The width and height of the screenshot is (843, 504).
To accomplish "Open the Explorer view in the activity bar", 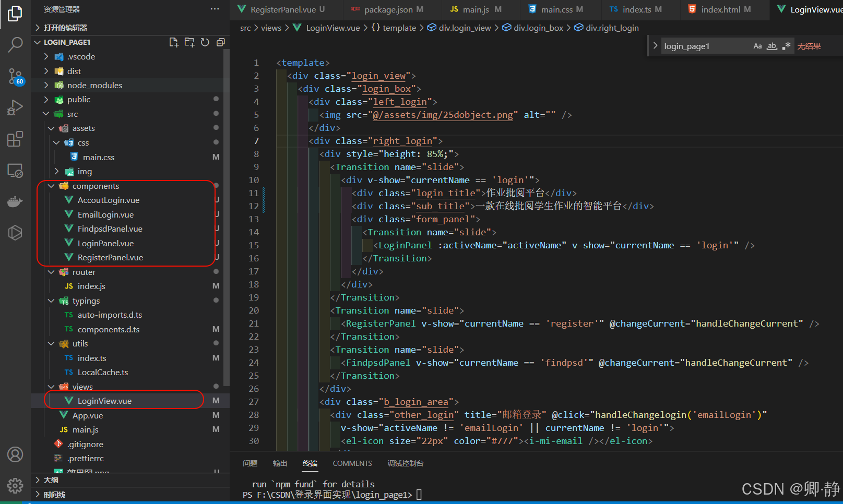I will click(15, 14).
